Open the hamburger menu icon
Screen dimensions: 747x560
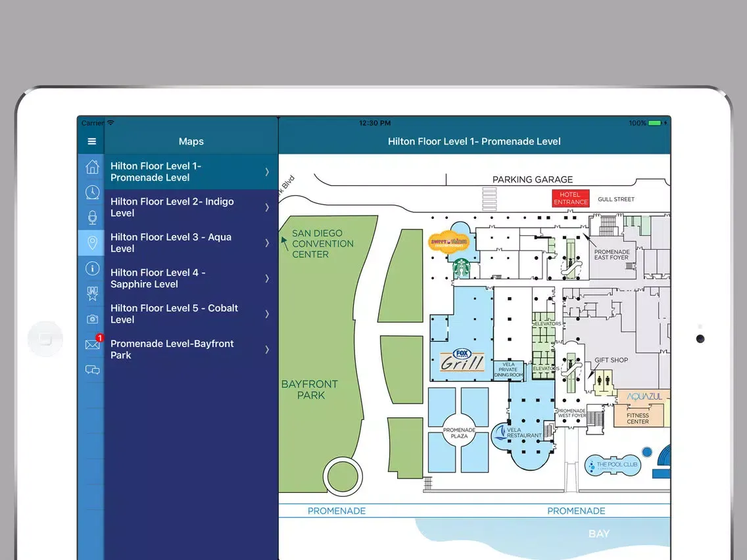click(92, 141)
